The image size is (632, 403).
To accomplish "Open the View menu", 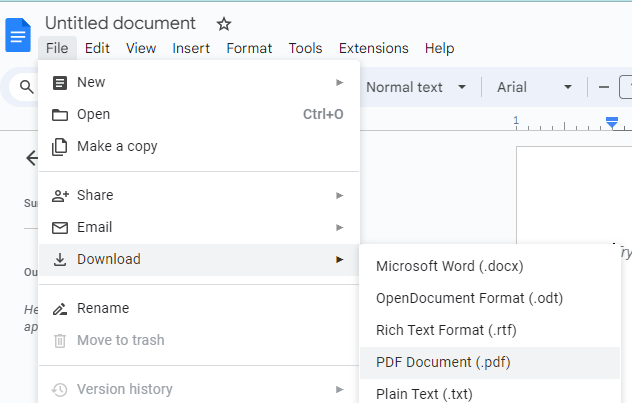I will (141, 48).
